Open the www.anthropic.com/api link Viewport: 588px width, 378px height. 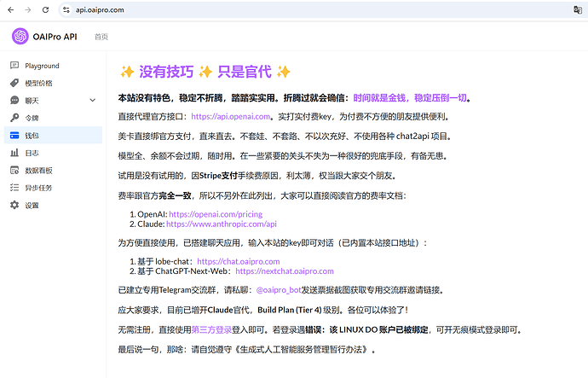pyautogui.click(x=222, y=224)
